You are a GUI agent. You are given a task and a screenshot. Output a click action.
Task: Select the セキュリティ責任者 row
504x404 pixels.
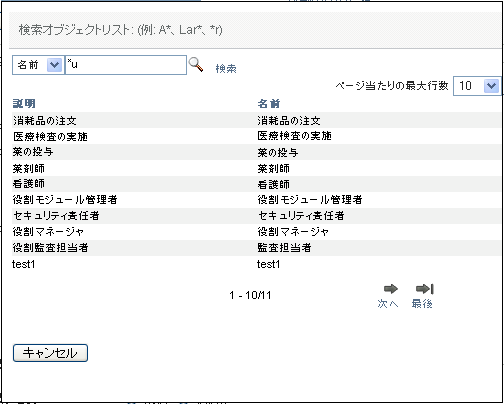coord(256,216)
